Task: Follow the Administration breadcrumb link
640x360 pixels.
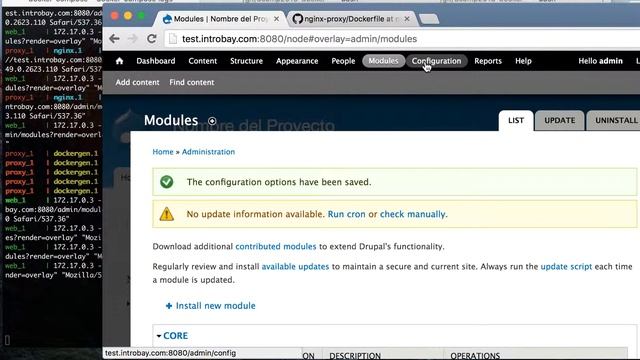Action: 208,152
